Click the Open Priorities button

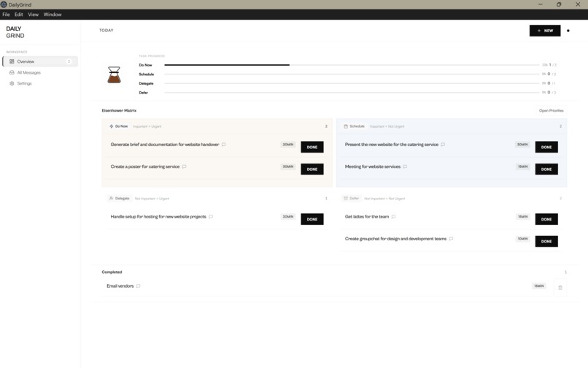[552, 111]
